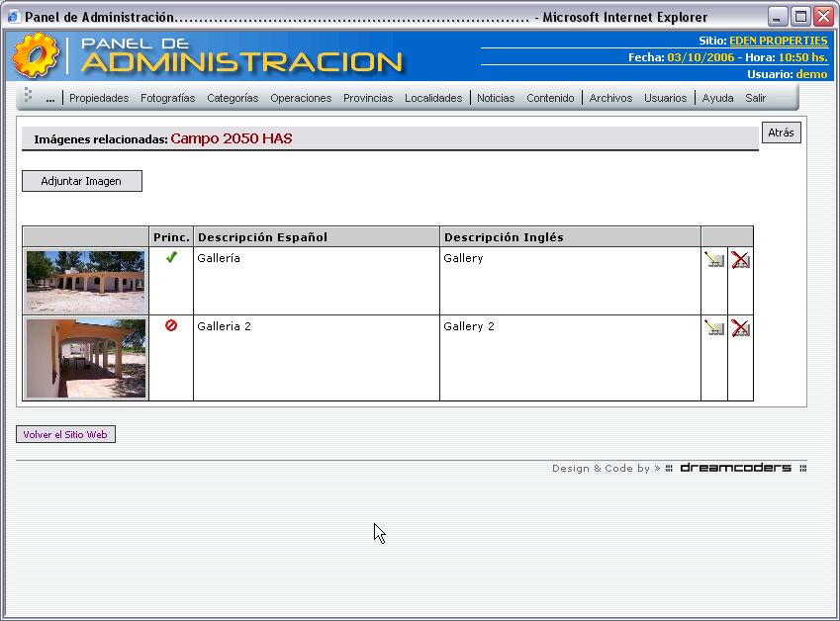Set Galleria 2 as principal image
The image size is (840, 621).
(171, 325)
